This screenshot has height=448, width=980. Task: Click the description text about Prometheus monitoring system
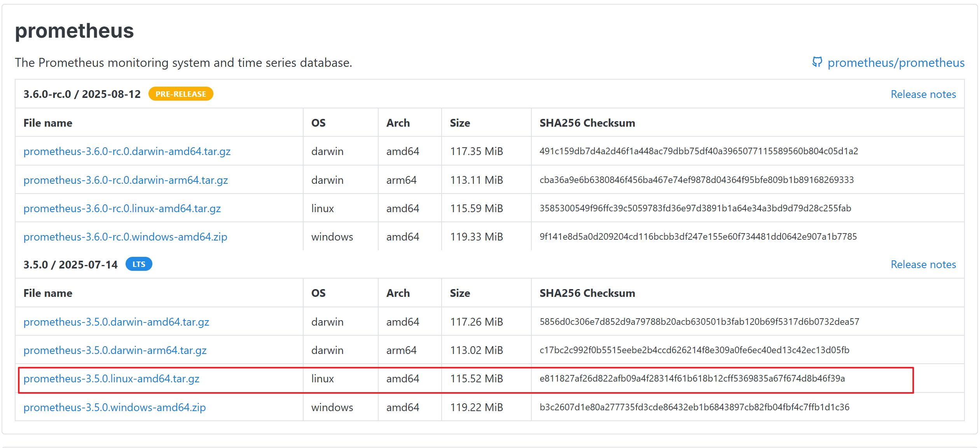pos(183,63)
